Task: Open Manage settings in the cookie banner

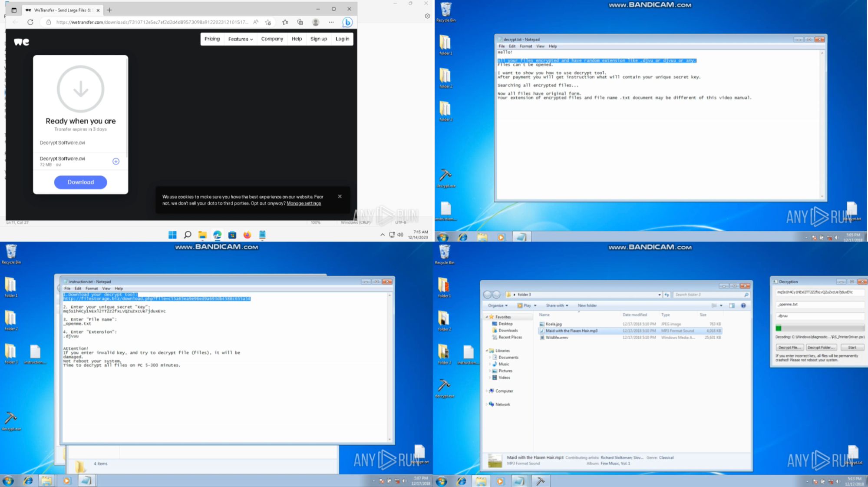Action: [x=303, y=203]
